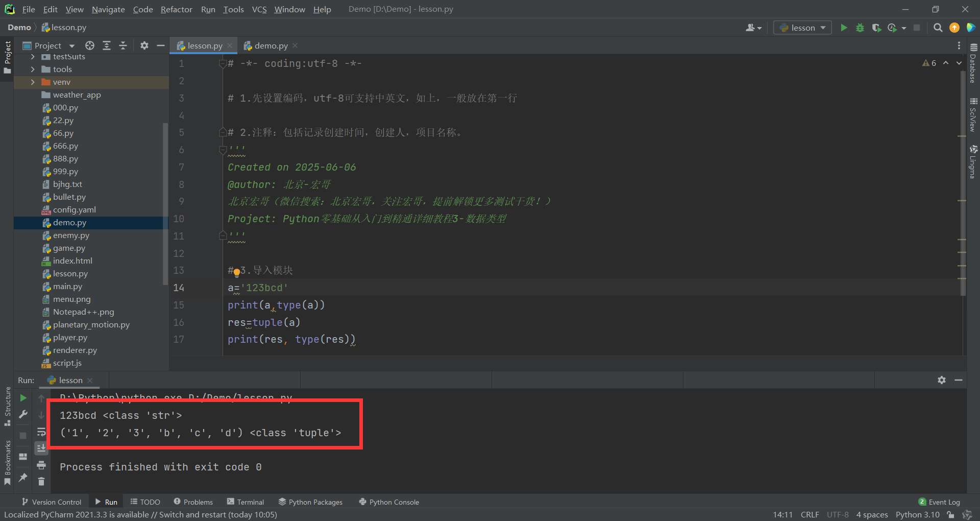
Task: Select planetary_motion.py in project tree
Action: coord(91,325)
